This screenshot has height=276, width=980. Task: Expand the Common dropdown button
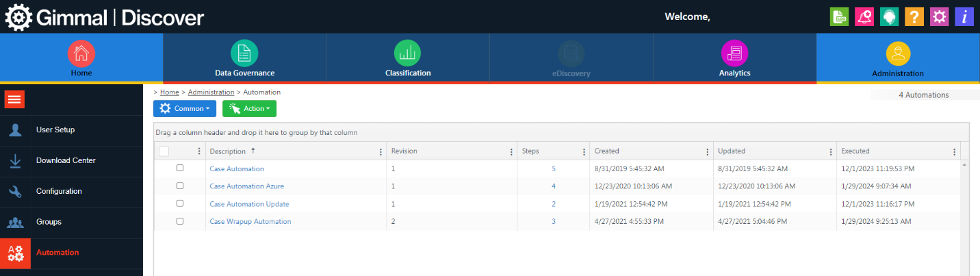tap(184, 108)
